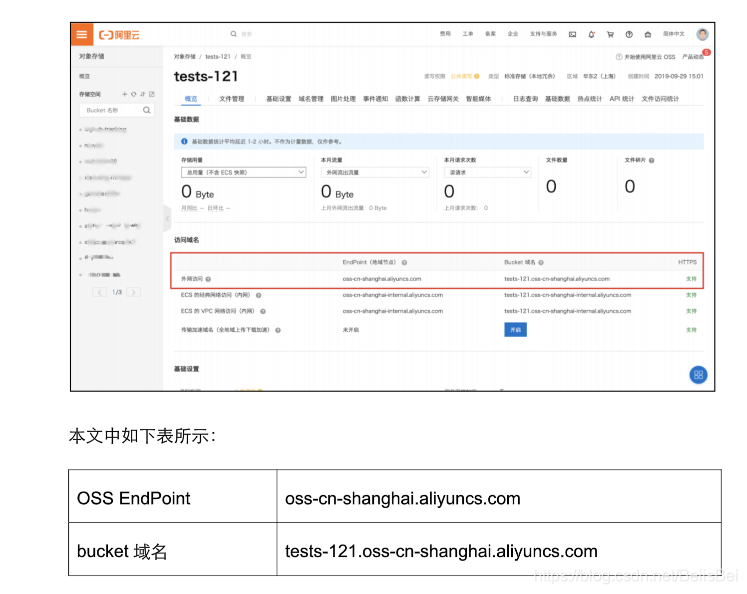
Task: Go to the home icon
Action: (648, 34)
